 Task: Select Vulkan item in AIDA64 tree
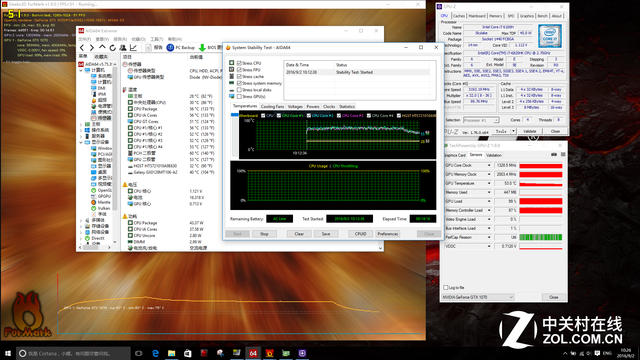coord(100,208)
